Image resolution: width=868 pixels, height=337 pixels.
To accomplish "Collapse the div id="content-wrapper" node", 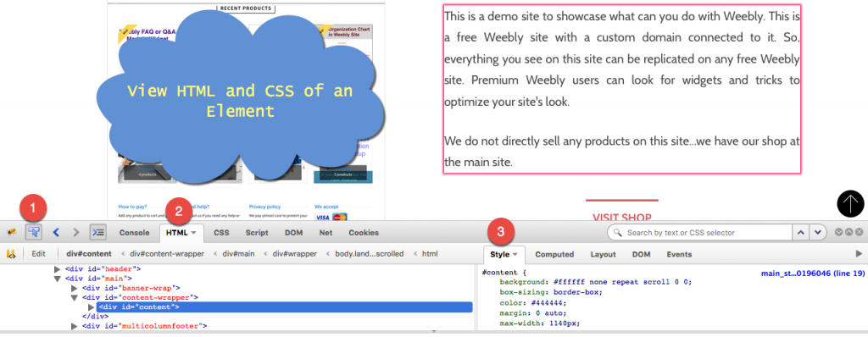I will click(x=75, y=298).
